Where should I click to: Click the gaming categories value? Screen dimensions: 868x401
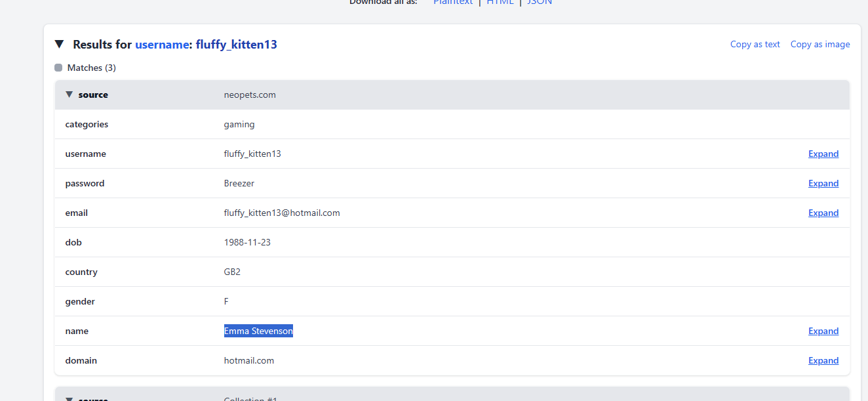click(239, 124)
